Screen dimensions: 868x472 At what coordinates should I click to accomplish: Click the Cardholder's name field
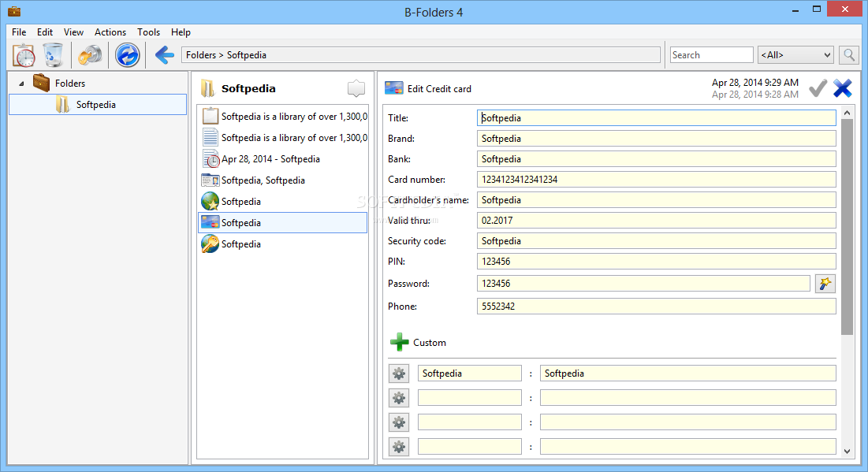[x=656, y=200]
